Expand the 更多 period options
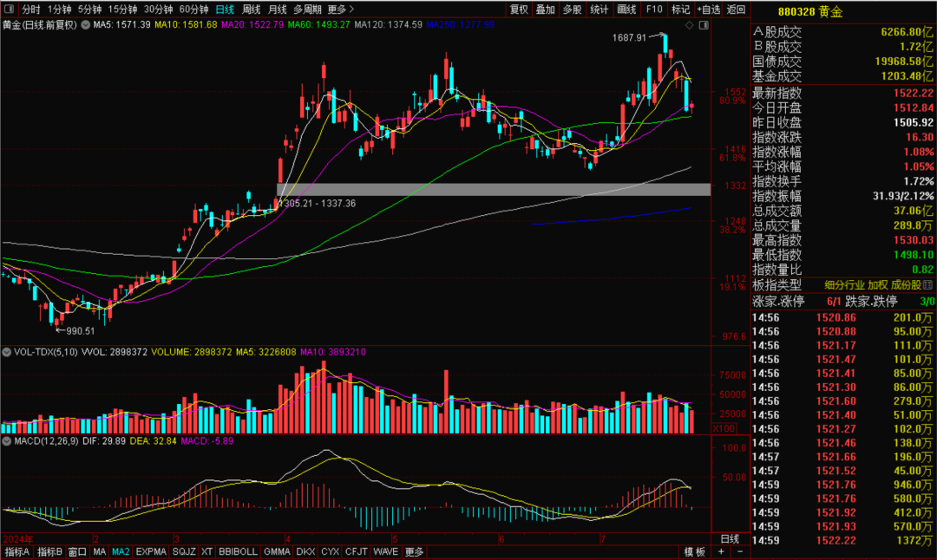The width and height of the screenshot is (937, 560). (337, 10)
